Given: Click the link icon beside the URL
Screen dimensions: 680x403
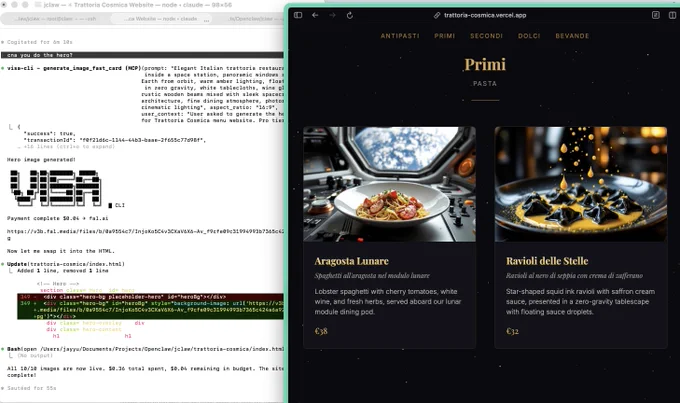Looking at the screenshot, I should click(437, 15).
